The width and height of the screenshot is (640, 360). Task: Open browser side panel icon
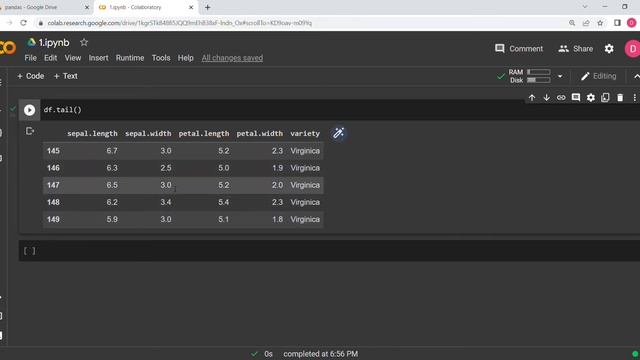(x=617, y=23)
